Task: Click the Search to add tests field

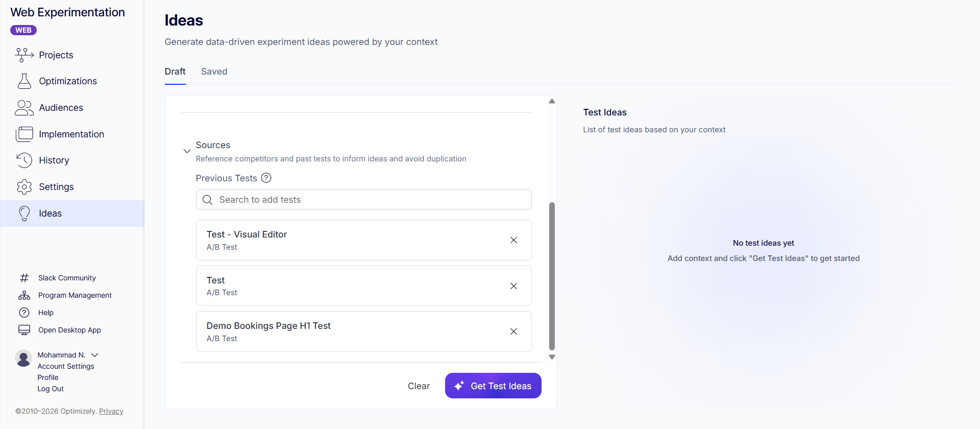Action: [x=363, y=200]
